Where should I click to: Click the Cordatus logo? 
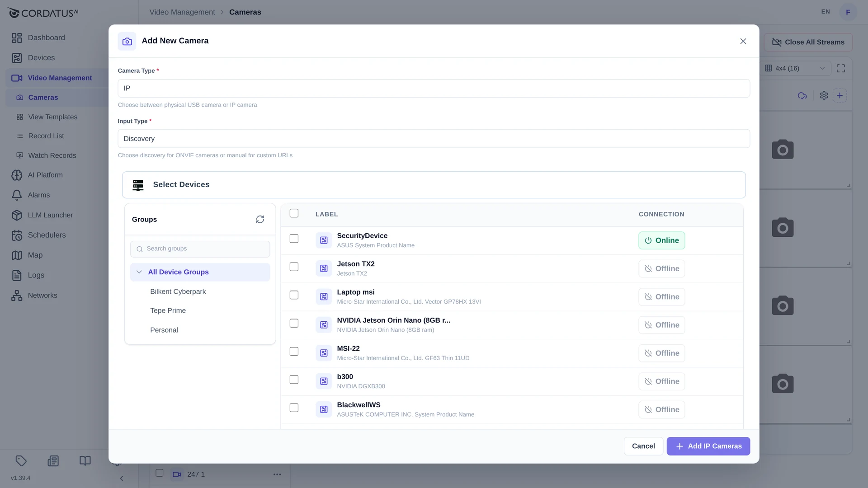pos(43,13)
